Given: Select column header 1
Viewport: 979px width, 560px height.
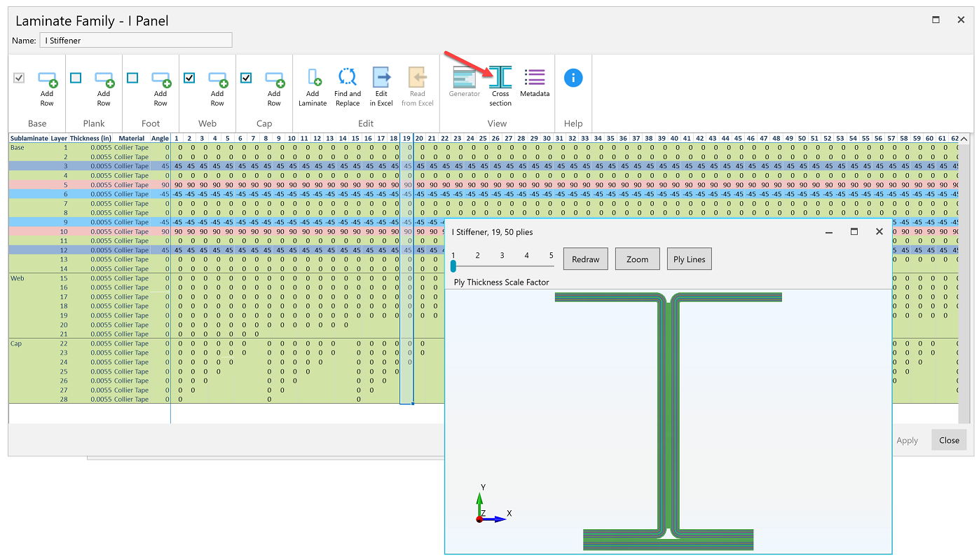Looking at the screenshot, I should tap(177, 138).
